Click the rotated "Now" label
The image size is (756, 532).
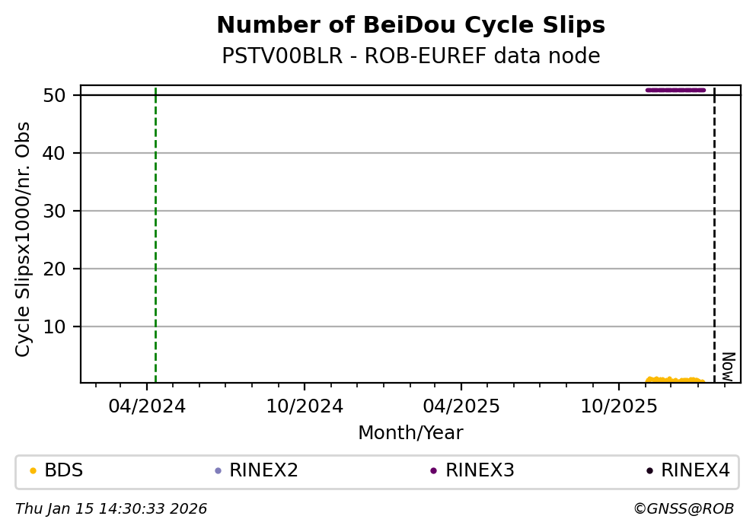(727, 366)
